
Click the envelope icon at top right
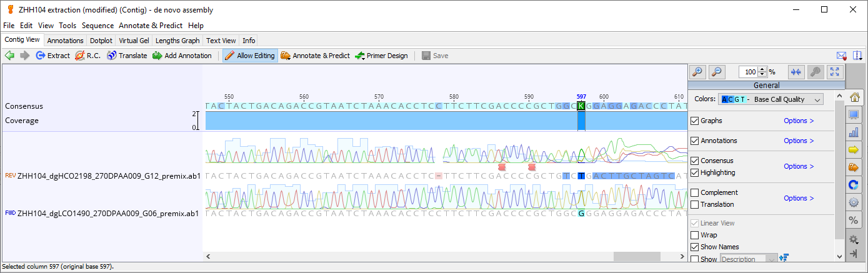tap(842, 56)
